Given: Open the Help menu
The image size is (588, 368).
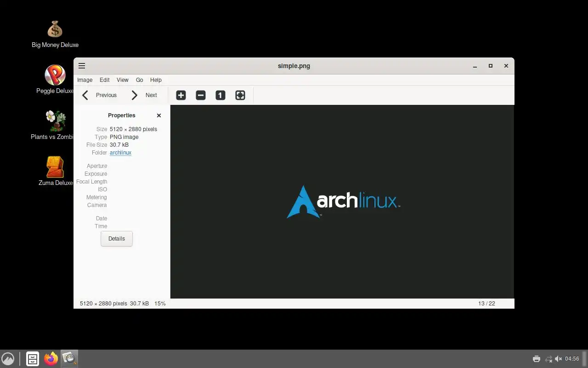Looking at the screenshot, I should click(156, 80).
